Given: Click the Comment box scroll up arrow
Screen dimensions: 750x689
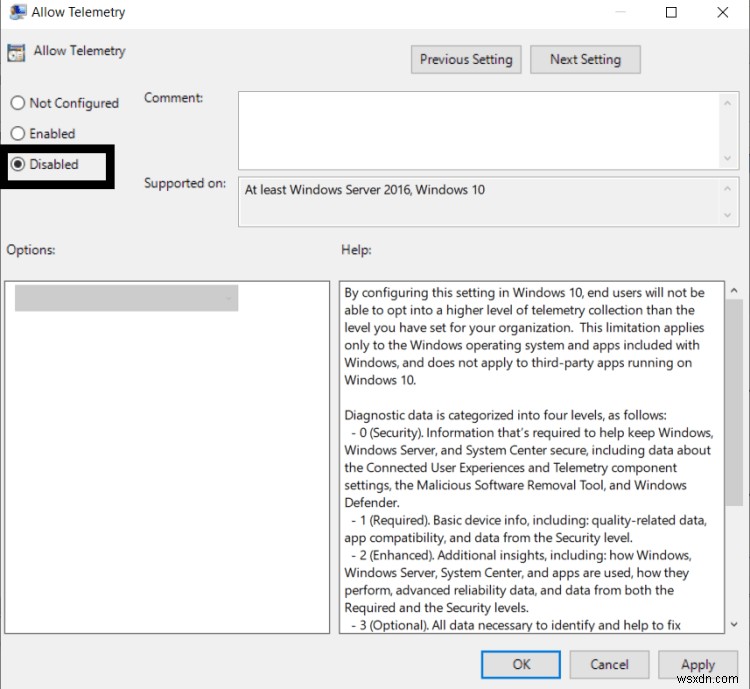Looking at the screenshot, I should tap(728, 103).
